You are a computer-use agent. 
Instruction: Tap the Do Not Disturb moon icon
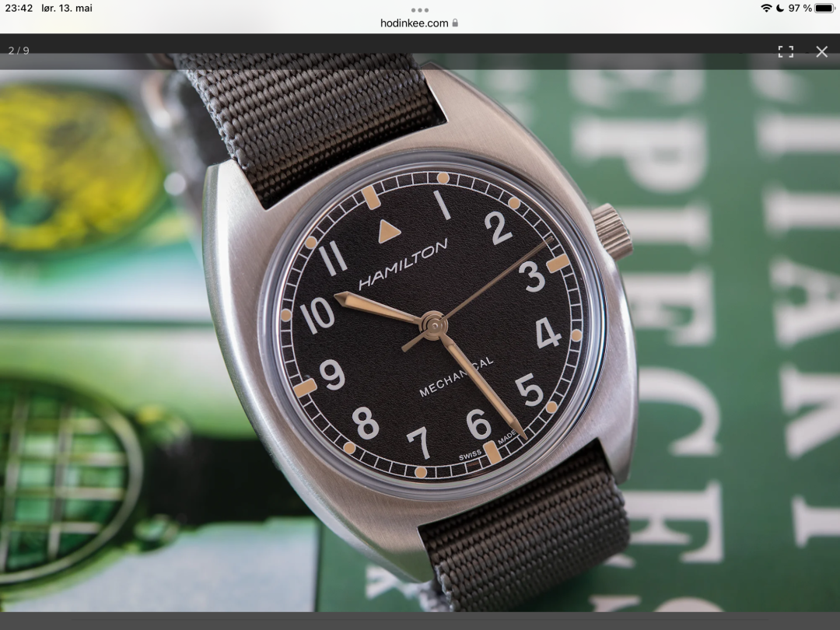(x=780, y=8)
